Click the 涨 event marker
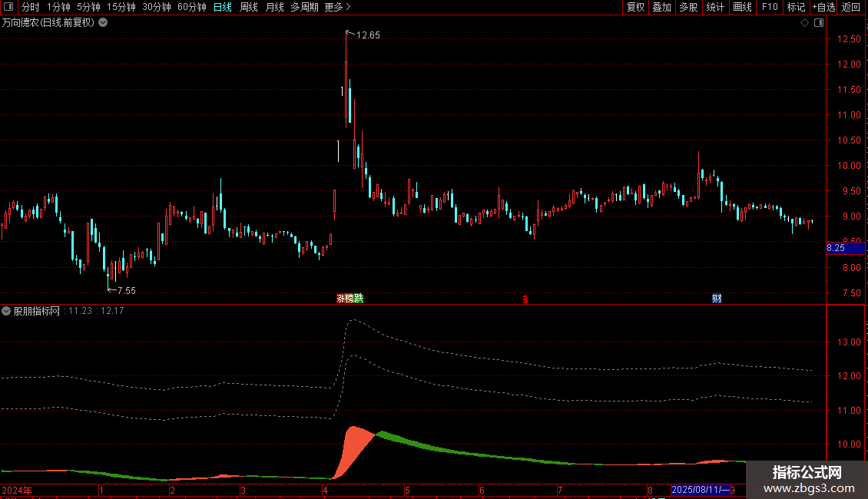 coord(340,299)
